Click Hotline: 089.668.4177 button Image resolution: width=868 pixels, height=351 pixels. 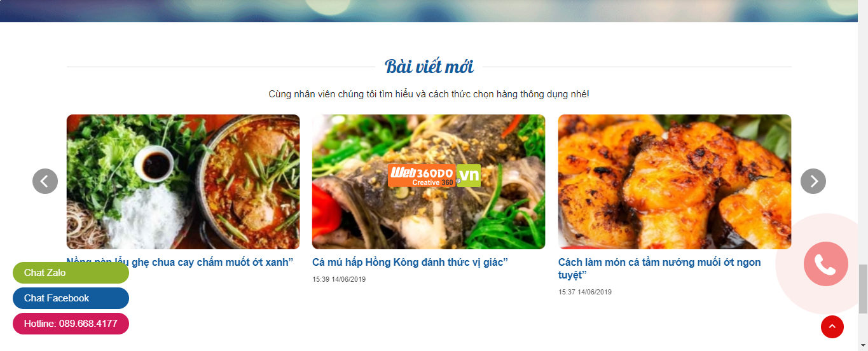(71, 324)
